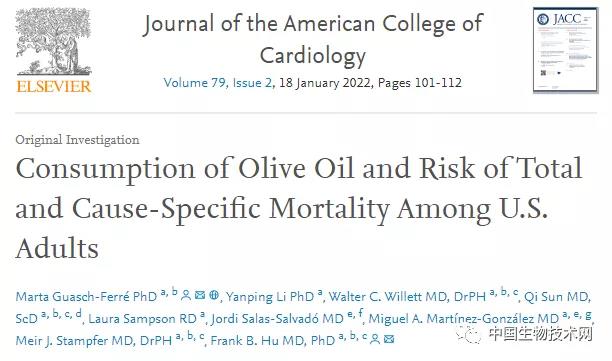Open the JACC journal cover thumbnail
This screenshot has width=612, height=361.
566,50
